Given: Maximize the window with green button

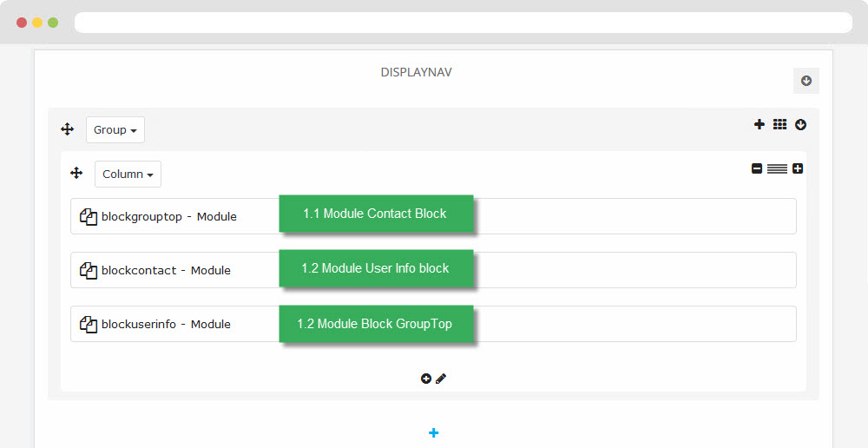Looking at the screenshot, I should point(53,23).
